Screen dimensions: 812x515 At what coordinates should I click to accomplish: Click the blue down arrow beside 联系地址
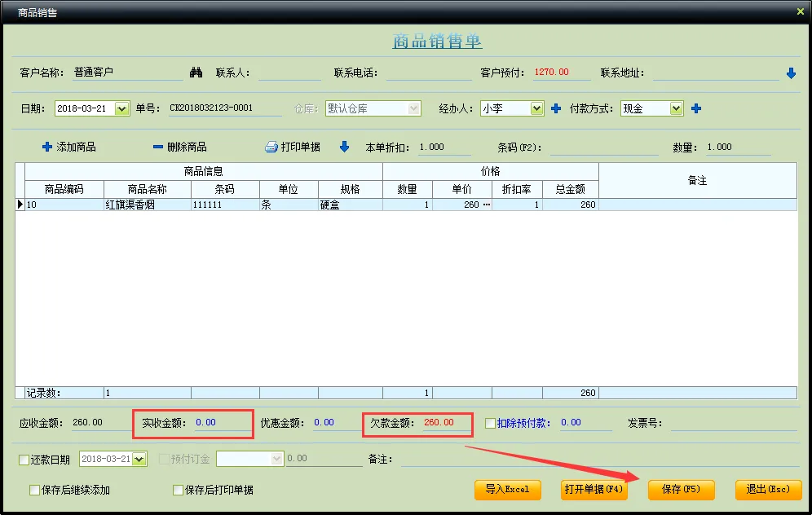tap(791, 73)
